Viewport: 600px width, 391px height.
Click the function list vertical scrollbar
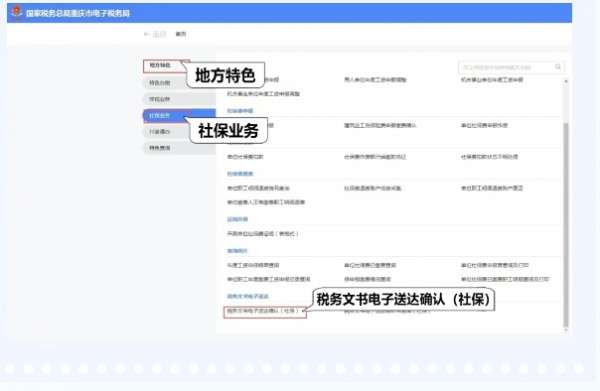pos(566,224)
